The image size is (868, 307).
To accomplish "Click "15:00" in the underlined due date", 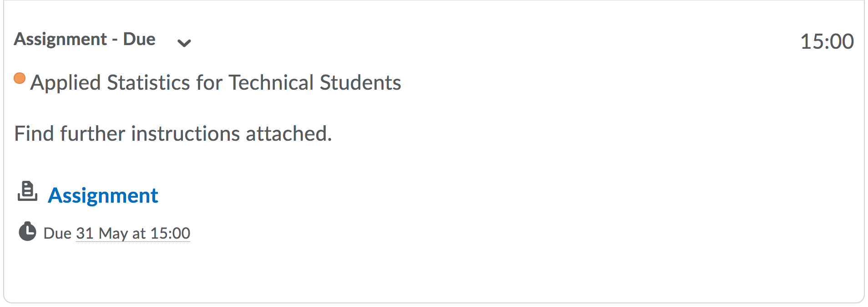I will tap(170, 233).
